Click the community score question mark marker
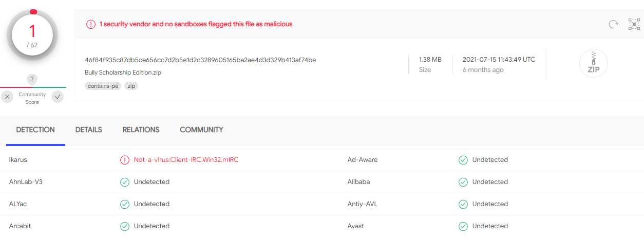The width and height of the screenshot is (644, 237). point(32,79)
